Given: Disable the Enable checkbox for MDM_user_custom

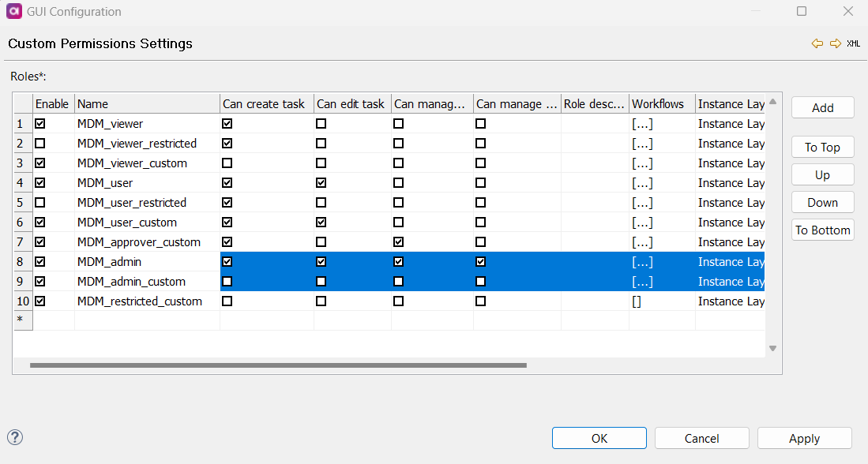Looking at the screenshot, I should click(38, 222).
